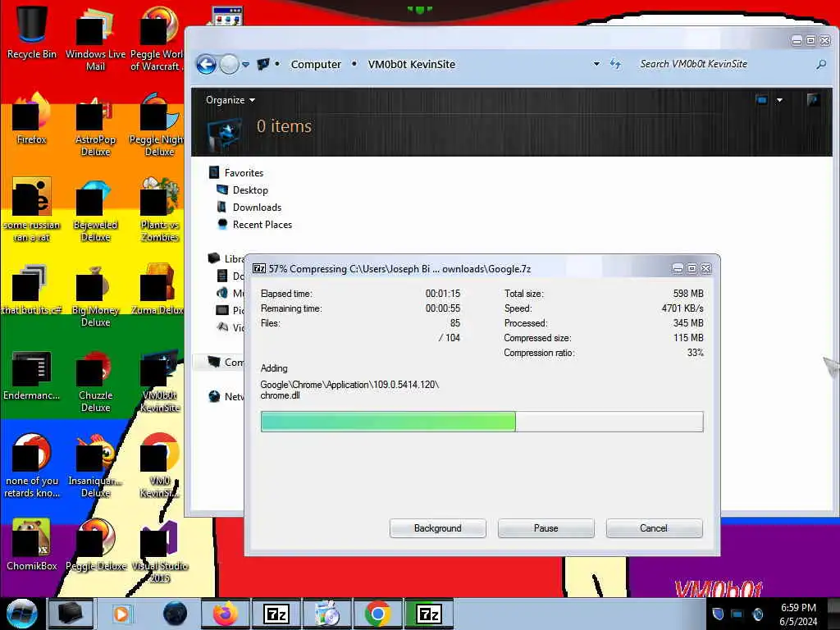Select Favorites in navigation pane
840x630 pixels.
pyautogui.click(x=244, y=172)
